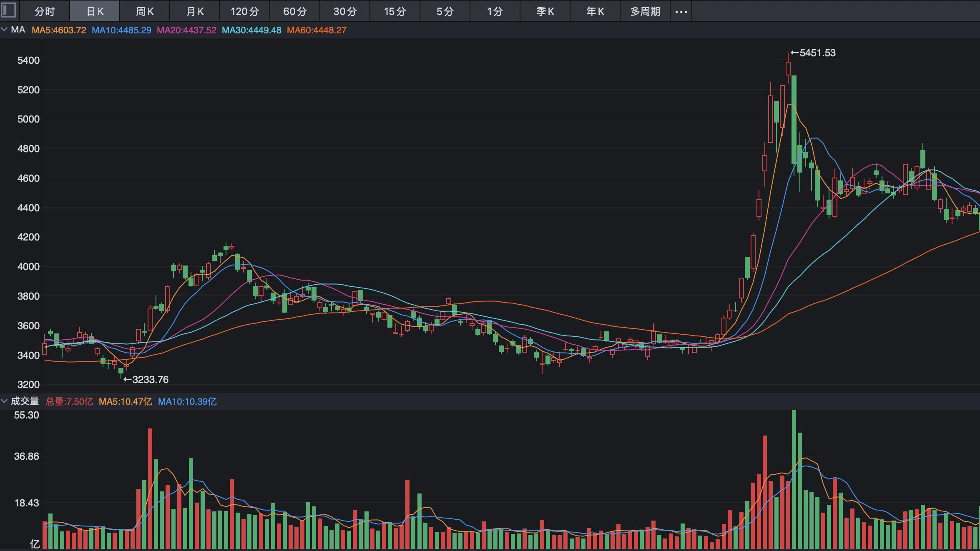Collapse the 成交量 indicator chevron
The width and height of the screenshot is (980, 551).
(4, 401)
